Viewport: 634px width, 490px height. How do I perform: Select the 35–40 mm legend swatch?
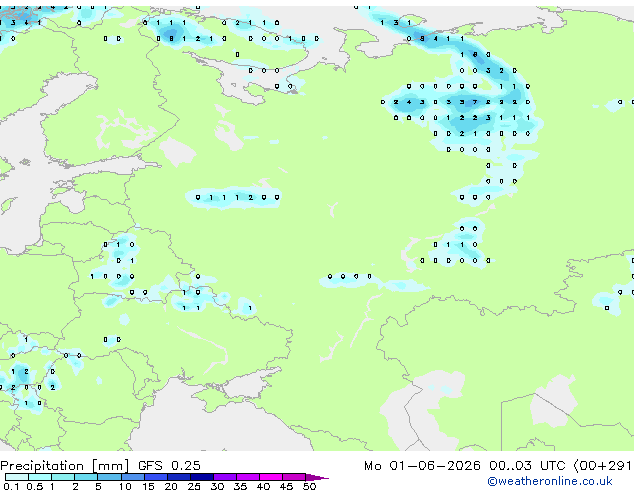click(x=248, y=477)
